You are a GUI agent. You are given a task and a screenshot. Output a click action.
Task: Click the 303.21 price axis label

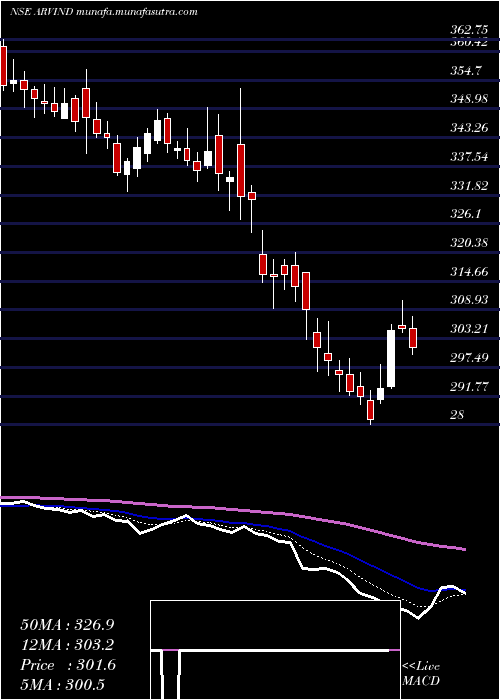click(469, 329)
